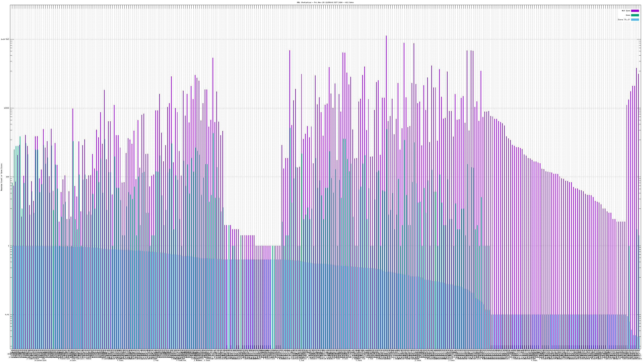
Task: Click the 1x10^{6} y-axis tick label
Action: coord(5,39)
